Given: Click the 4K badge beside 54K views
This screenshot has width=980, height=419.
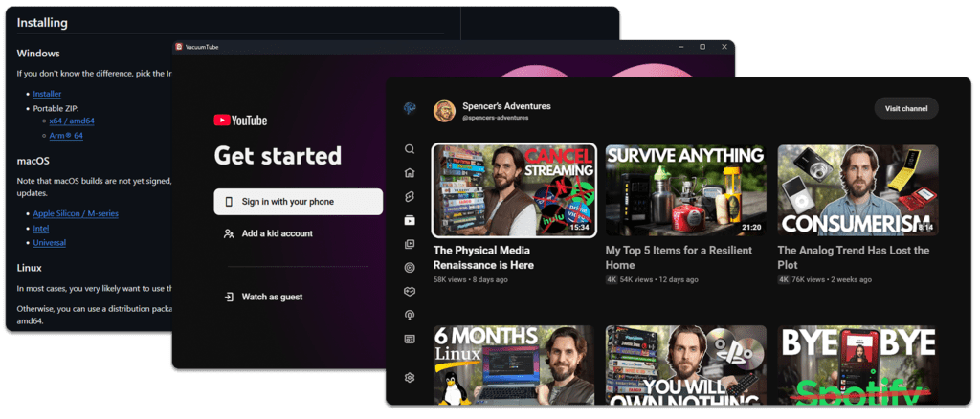Looking at the screenshot, I should click(x=612, y=279).
